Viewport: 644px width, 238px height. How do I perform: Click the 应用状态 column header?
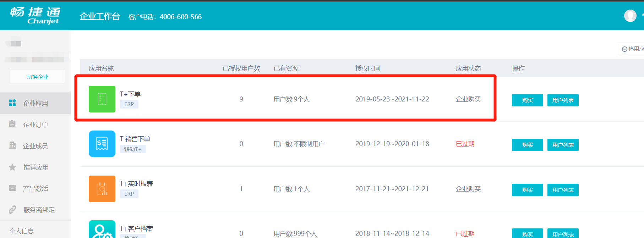click(468, 68)
